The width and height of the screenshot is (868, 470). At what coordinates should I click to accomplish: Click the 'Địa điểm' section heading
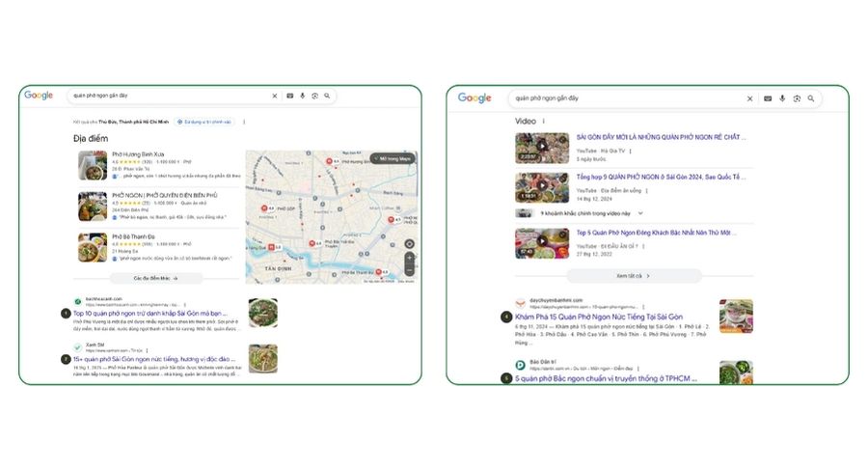pyautogui.click(x=91, y=139)
